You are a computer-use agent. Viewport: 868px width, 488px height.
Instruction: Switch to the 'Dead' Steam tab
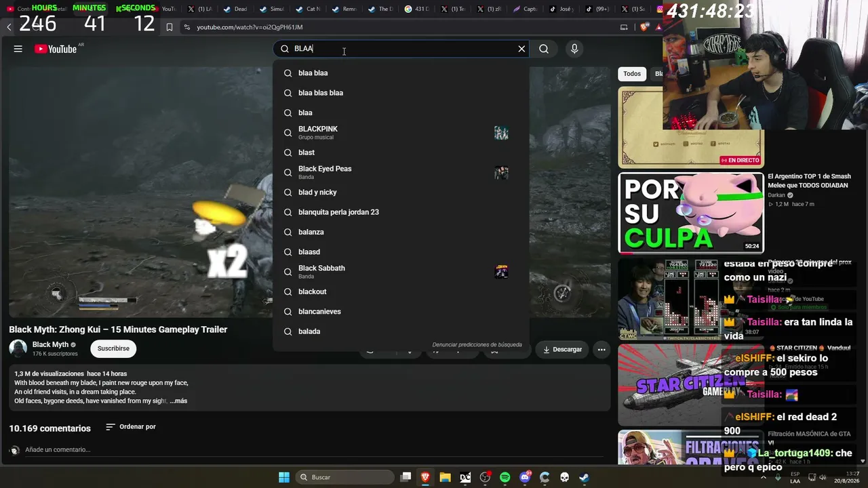[x=235, y=9]
